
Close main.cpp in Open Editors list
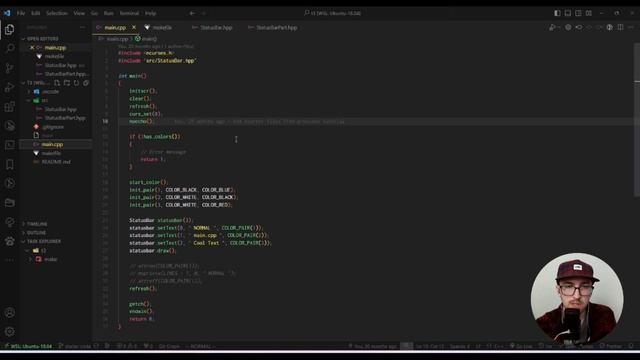point(32,48)
